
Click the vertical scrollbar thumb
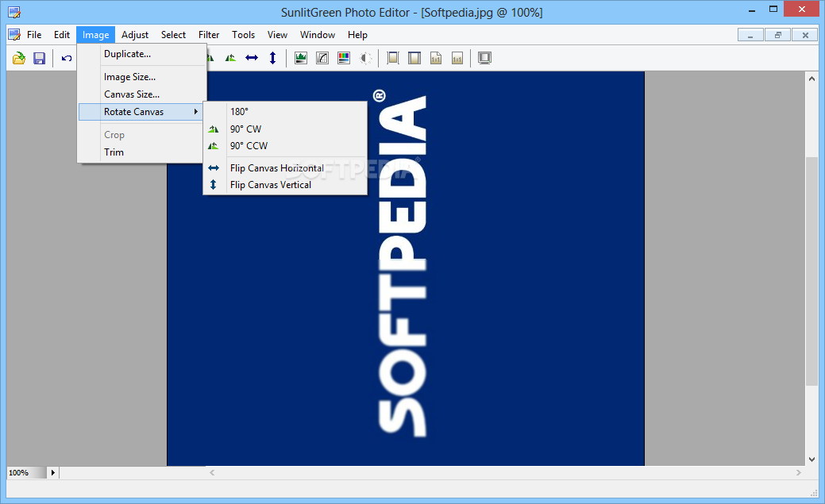point(812,272)
